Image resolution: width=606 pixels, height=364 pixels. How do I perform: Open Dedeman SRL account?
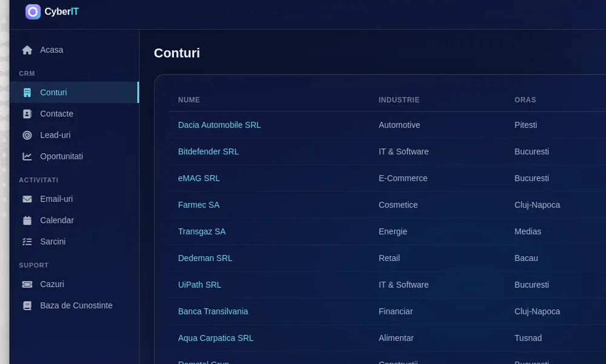205,258
